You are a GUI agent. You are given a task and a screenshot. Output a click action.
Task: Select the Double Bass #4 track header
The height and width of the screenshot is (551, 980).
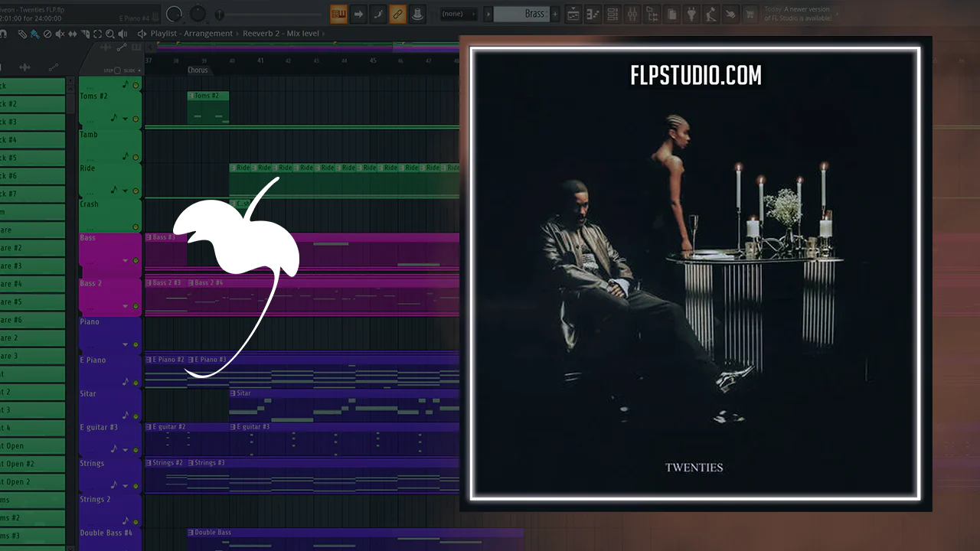coord(109,540)
